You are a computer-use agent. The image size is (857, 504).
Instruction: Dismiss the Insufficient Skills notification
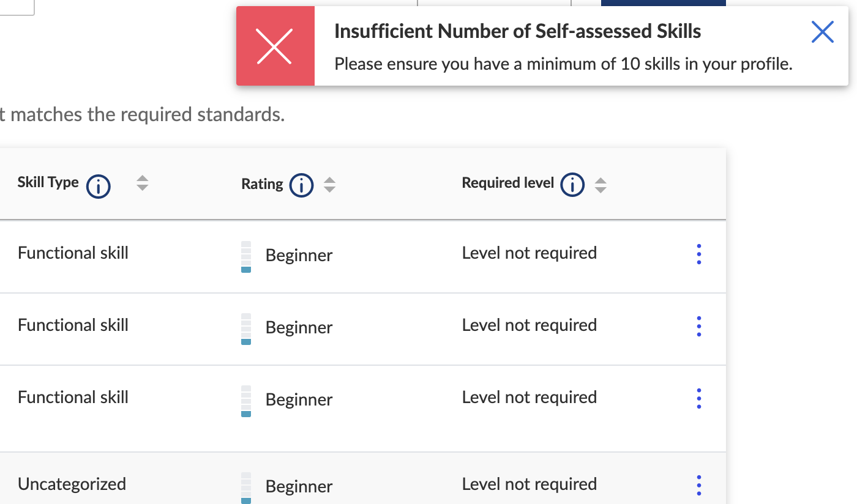(822, 32)
